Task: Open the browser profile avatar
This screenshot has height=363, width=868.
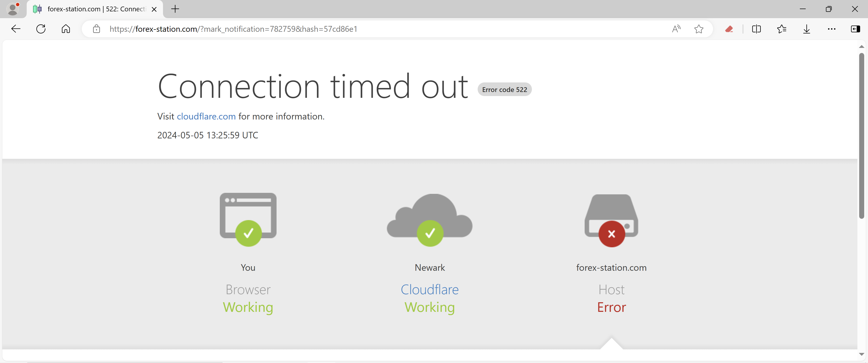Action: [x=12, y=9]
